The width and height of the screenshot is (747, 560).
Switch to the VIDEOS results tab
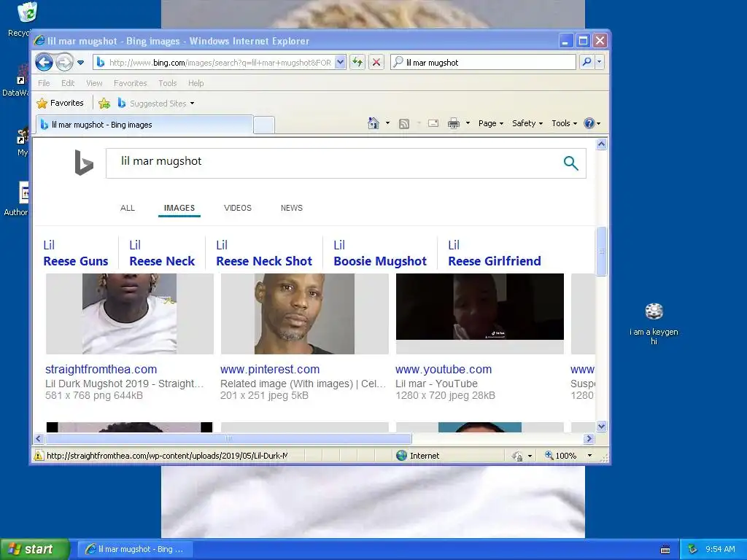238,208
